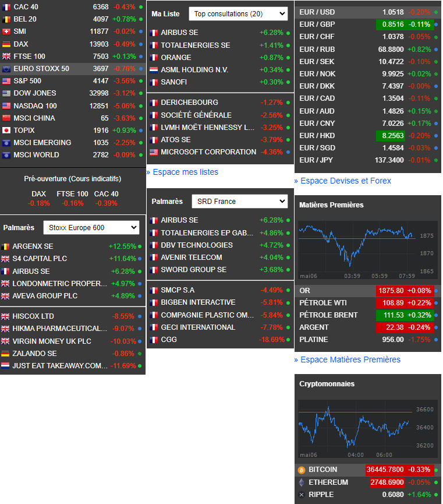Click the German flag next to ZALANDO SE
Image resolution: width=443 pixels, height=504 pixels.
pyautogui.click(x=5, y=354)
